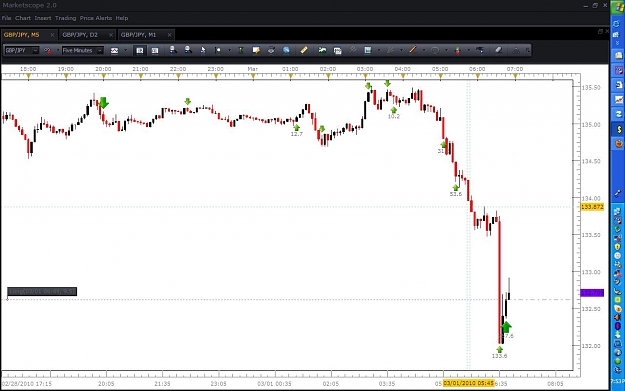Expand the arrow beside the marker flag tool

click(x=229, y=50)
